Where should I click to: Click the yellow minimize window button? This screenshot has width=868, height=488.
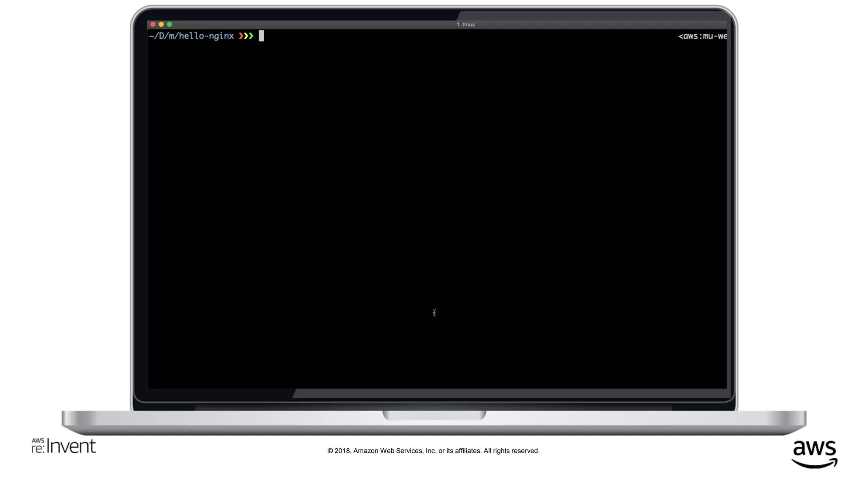[161, 25]
